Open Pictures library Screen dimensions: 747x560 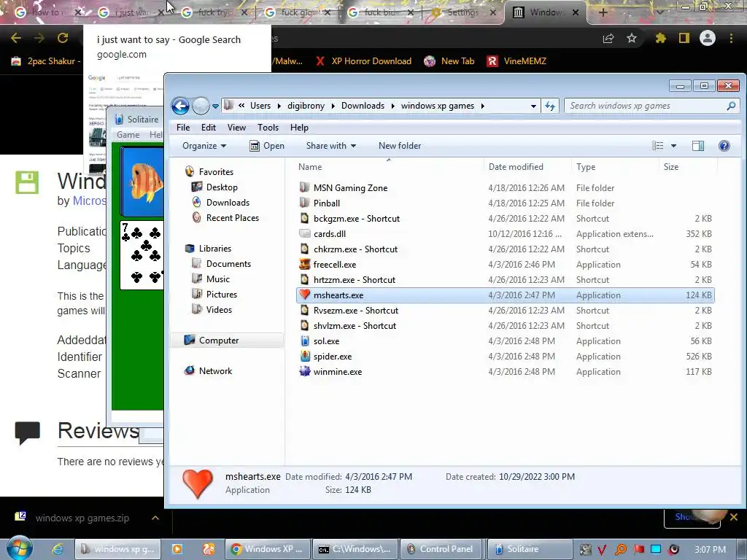[x=222, y=295]
